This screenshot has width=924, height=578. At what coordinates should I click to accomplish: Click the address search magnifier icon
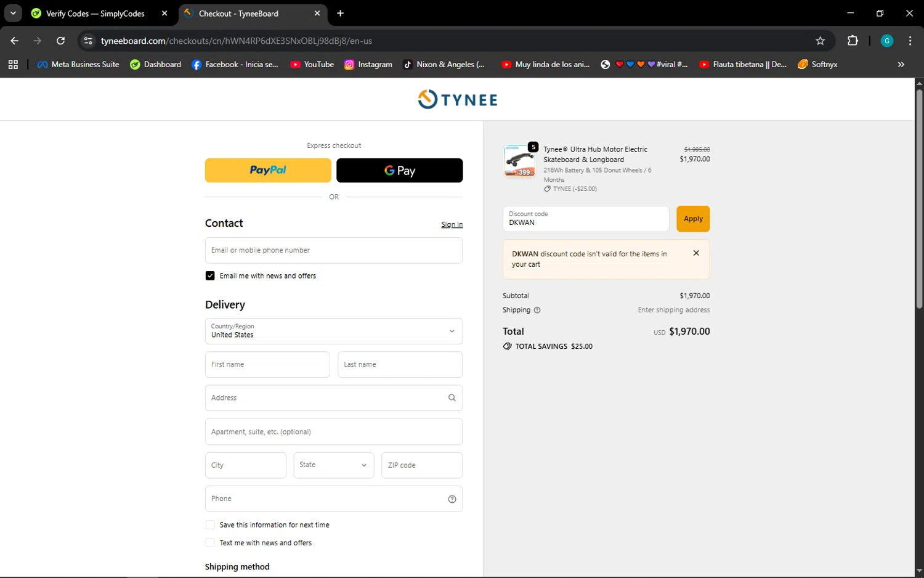pyautogui.click(x=452, y=397)
